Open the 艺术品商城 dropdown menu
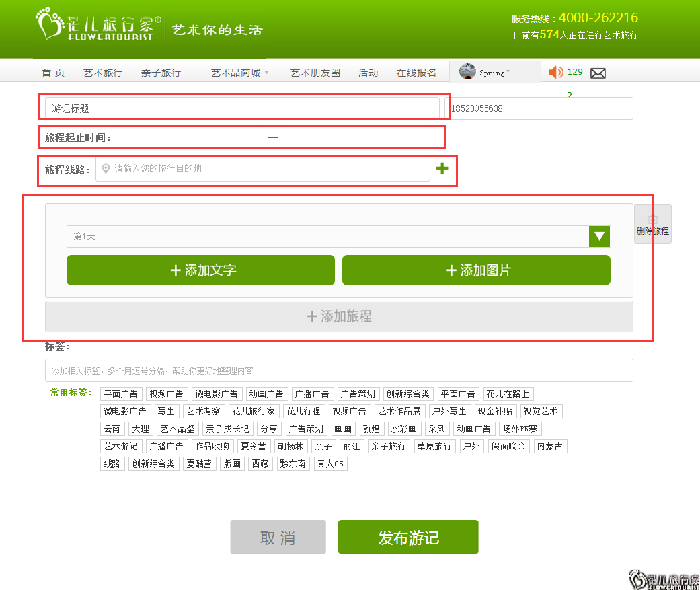This screenshot has width=700, height=590. click(x=239, y=73)
